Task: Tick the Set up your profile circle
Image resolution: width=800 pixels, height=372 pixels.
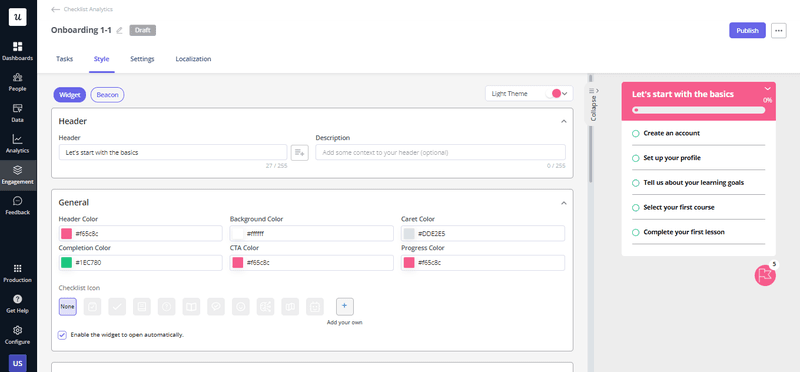Action: click(x=635, y=158)
